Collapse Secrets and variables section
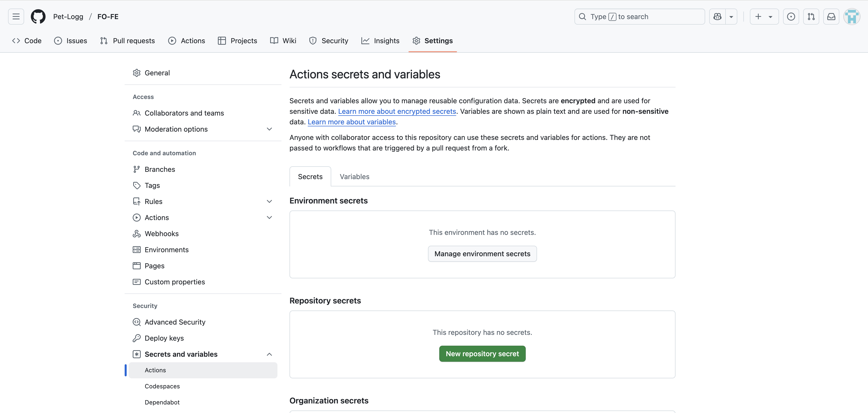Image resolution: width=868 pixels, height=413 pixels. (269, 354)
